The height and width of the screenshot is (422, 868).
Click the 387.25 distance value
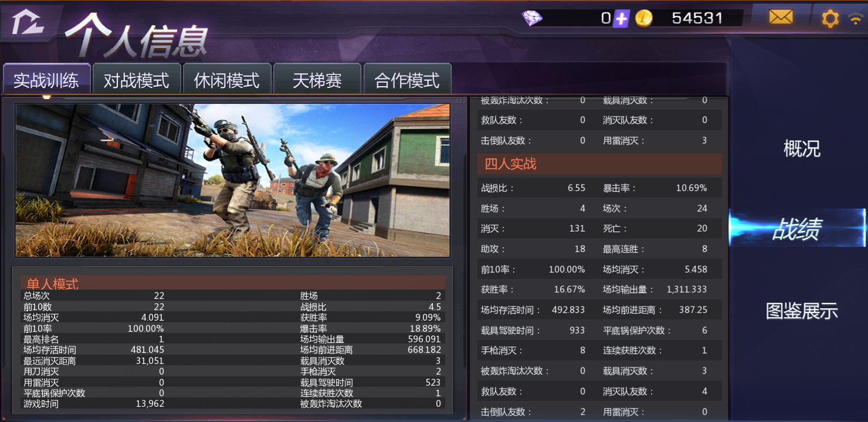tap(693, 309)
